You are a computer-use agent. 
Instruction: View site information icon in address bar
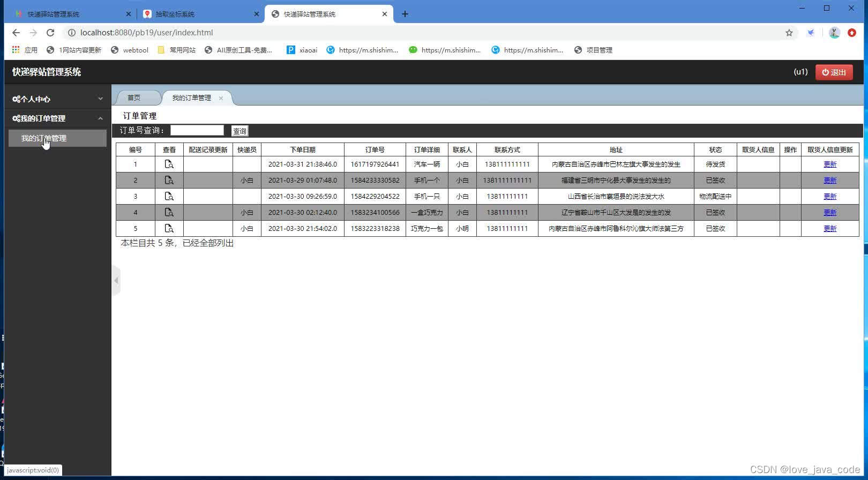click(71, 33)
